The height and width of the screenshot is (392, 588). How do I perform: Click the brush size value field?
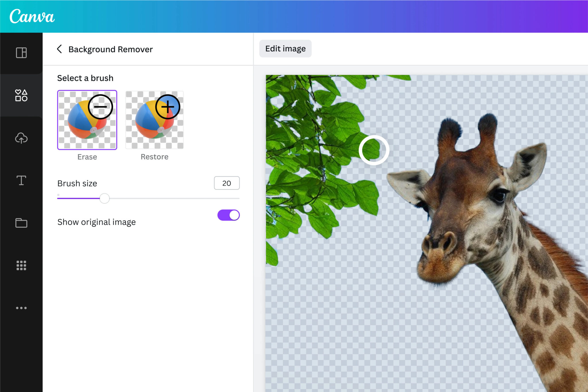(227, 183)
